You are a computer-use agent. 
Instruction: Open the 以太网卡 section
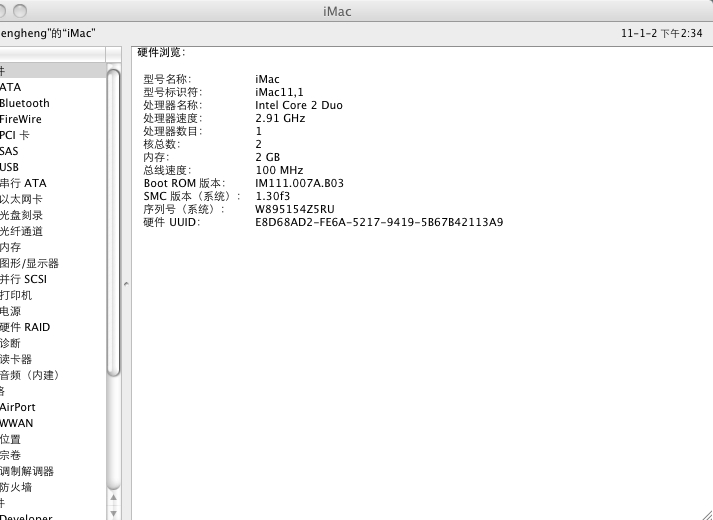point(21,199)
